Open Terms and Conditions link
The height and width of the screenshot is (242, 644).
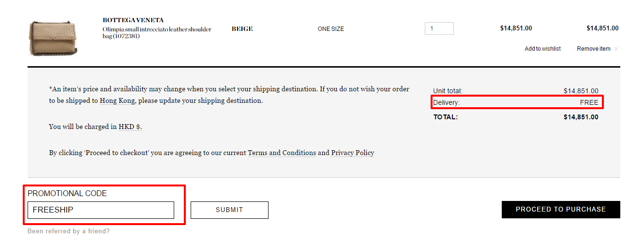coord(282,153)
